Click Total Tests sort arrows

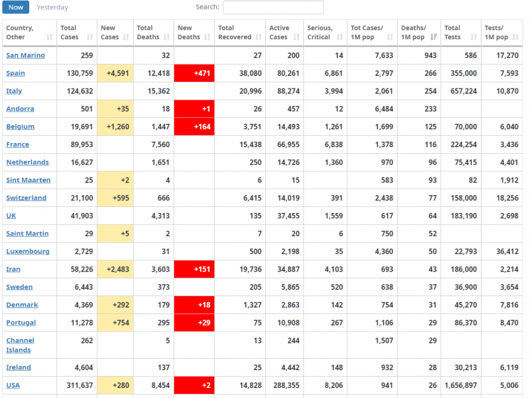click(x=473, y=37)
